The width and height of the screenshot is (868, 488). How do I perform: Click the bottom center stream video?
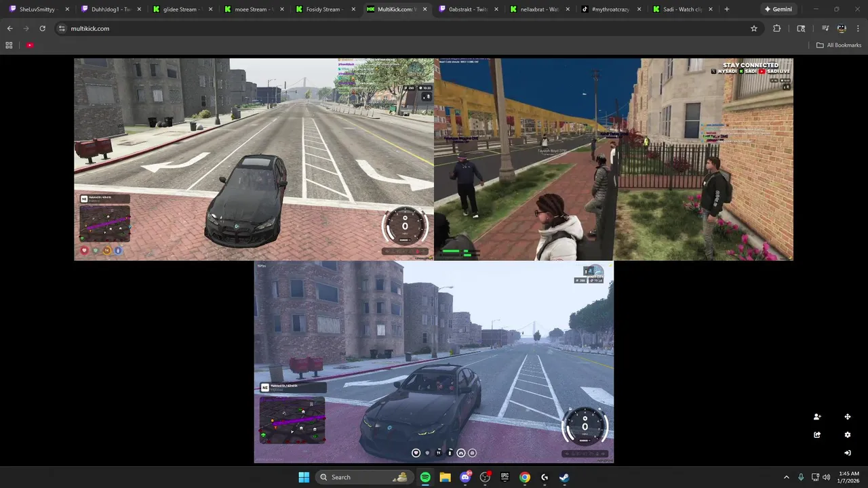434,362
